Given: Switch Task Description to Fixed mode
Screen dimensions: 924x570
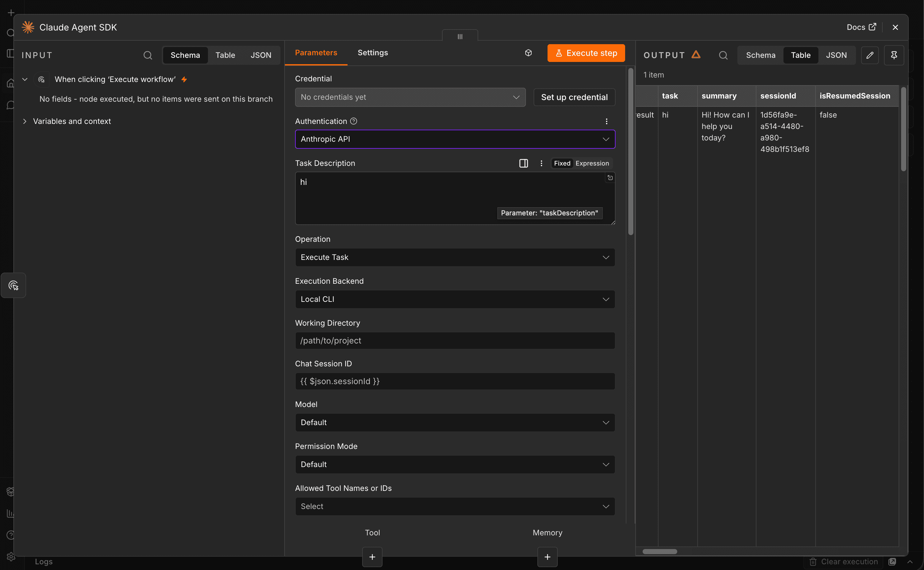Looking at the screenshot, I should click(x=562, y=163).
